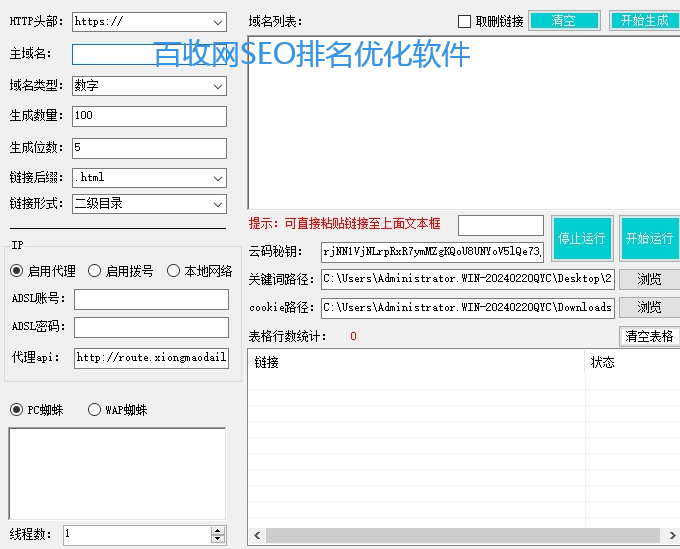The width and height of the screenshot is (680, 549).
Task: Select the 本地网络 radio button
Action: pos(199,271)
